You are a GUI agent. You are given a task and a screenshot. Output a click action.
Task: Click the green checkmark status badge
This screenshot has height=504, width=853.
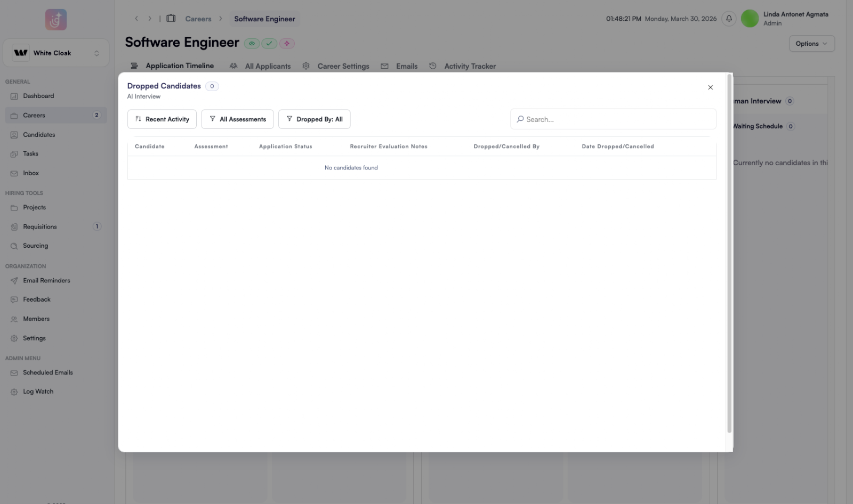click(269, 44)
